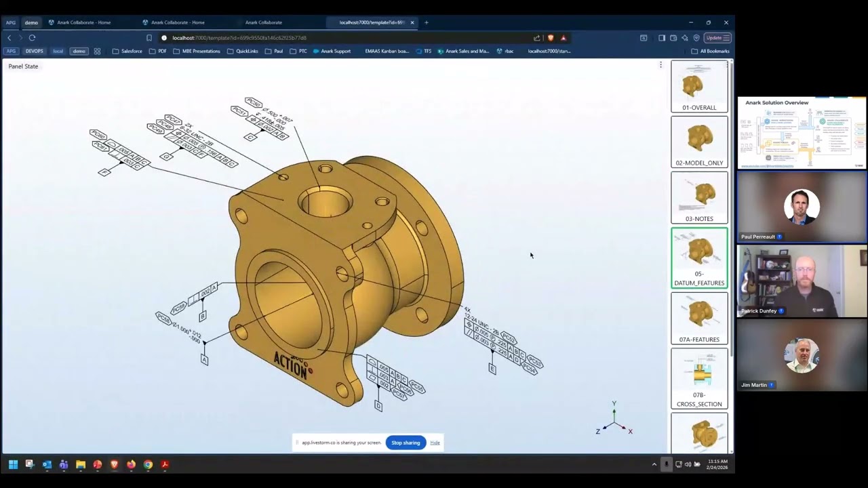Viewport: 868px width, 488px height.
Task: Open the TFS bookmark
Action: 423,51
